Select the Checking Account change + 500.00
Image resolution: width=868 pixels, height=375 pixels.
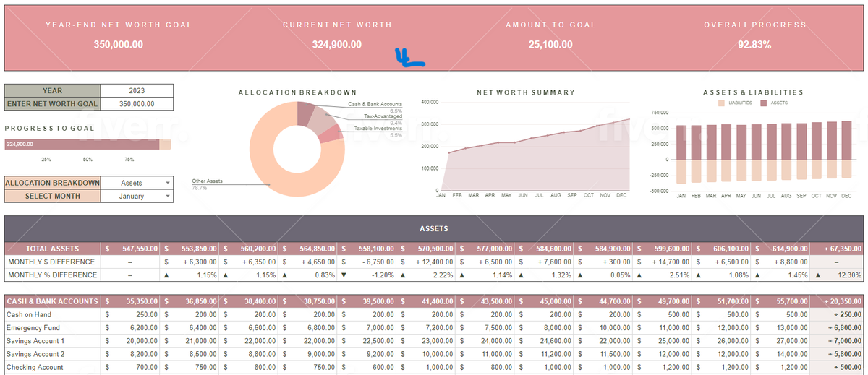pos(837,367)
